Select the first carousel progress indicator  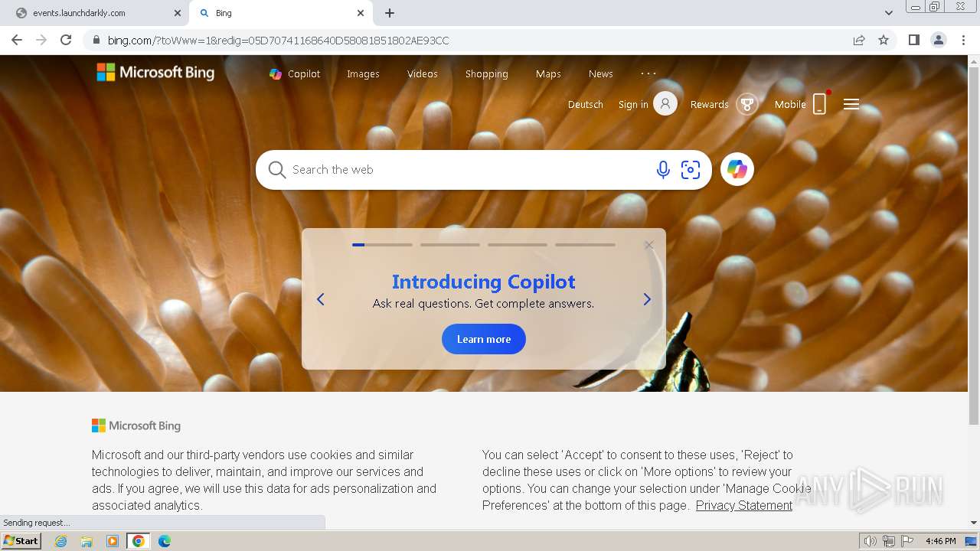(x=382, y=245)
